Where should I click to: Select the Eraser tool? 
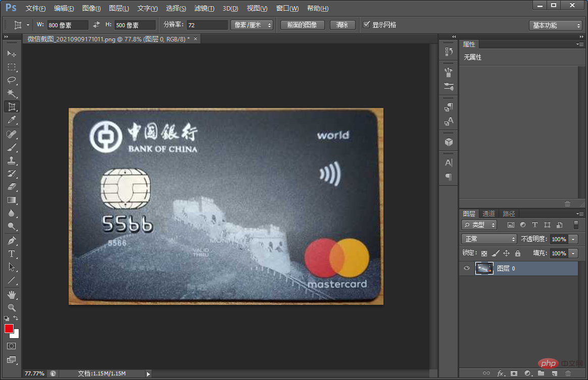(12, 187)
